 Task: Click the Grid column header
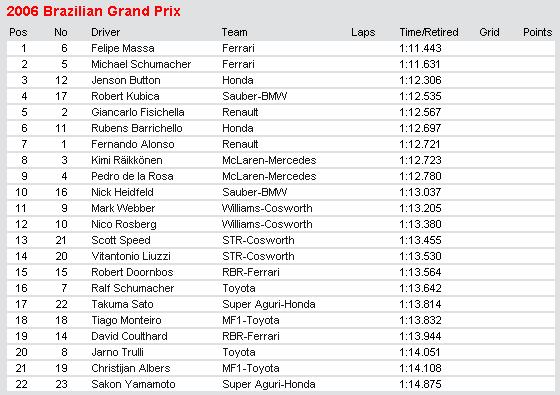point(489,32)
